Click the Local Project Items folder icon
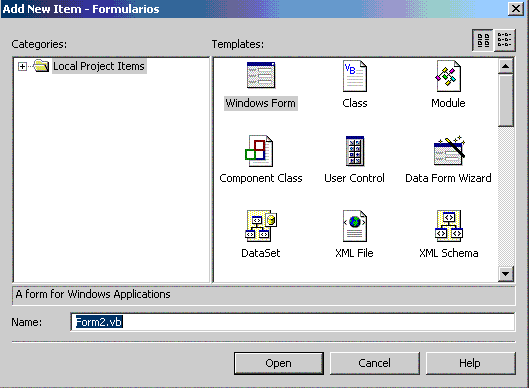Screen dimensions: 529x388 coord(41,66)
